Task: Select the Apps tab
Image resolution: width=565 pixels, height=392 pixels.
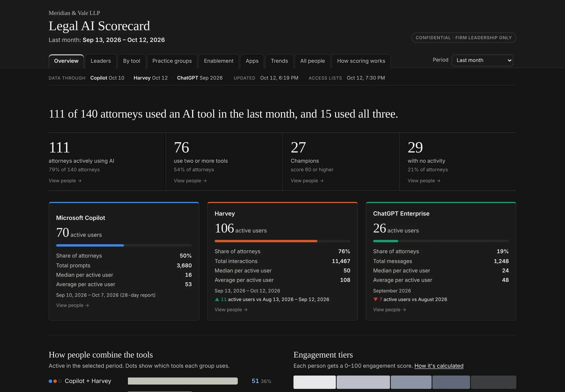Action: (x=252, y=61)
